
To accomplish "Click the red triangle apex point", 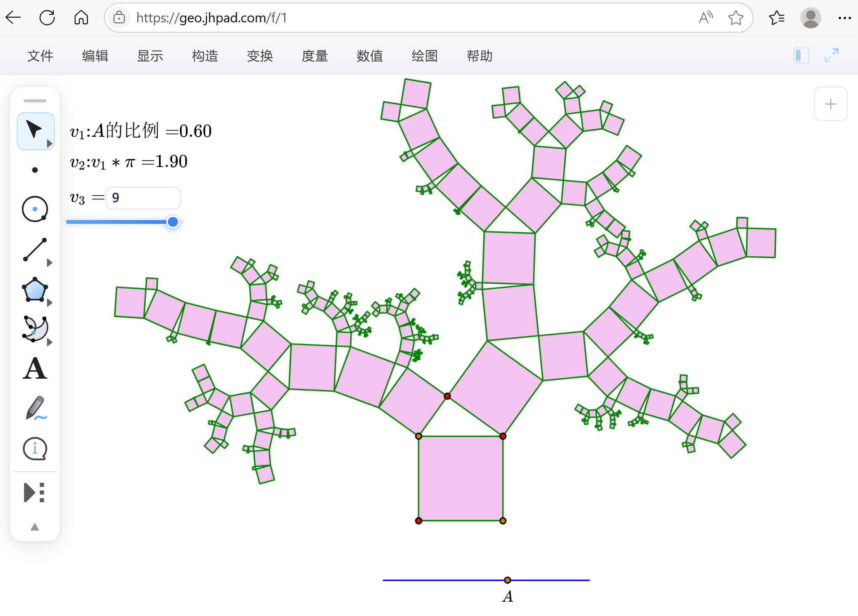I will pos(447,396).
